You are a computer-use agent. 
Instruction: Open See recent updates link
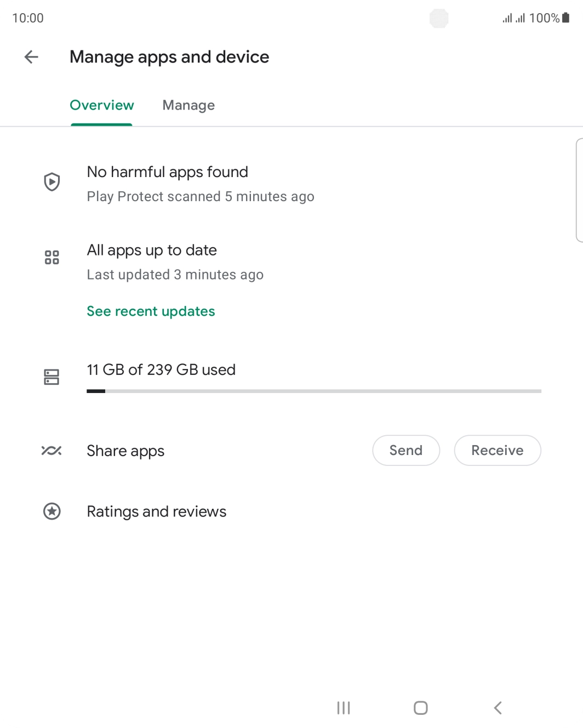coord(151,311)
